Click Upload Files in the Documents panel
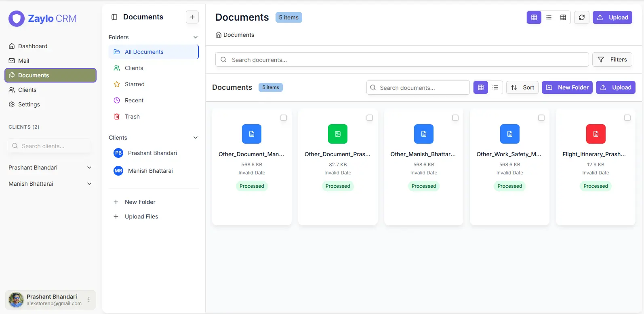644x314 pixels. coord(154,216)
